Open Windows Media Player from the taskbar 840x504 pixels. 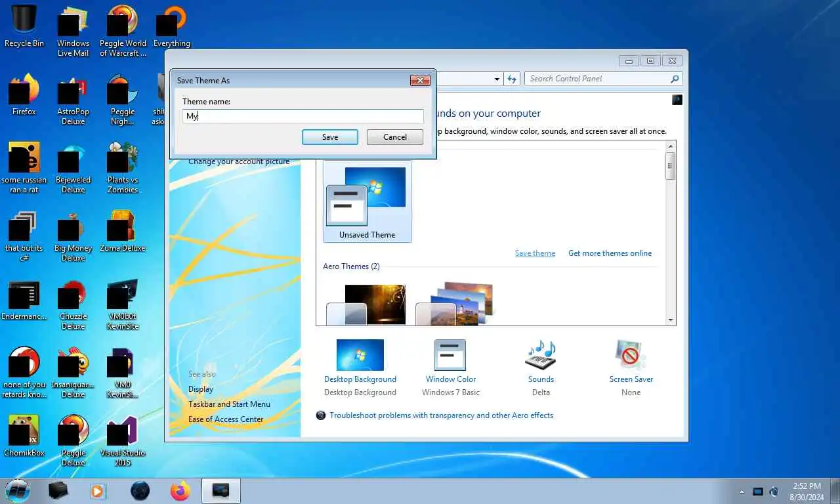tap(97, 490)
